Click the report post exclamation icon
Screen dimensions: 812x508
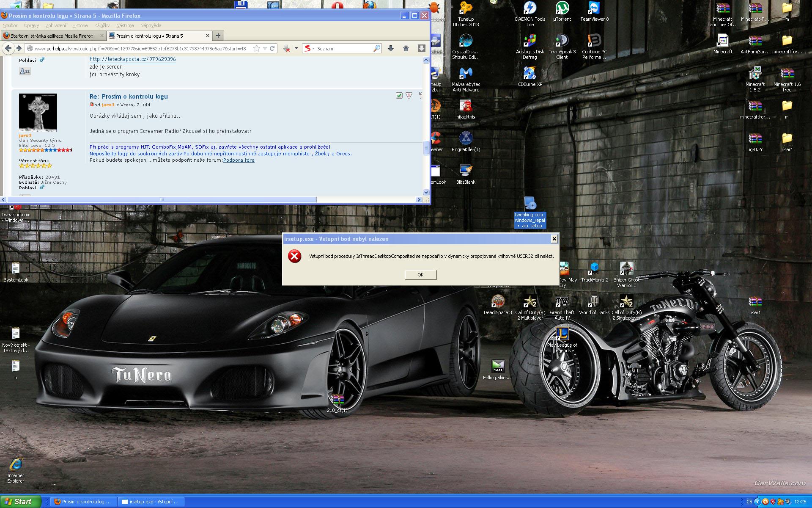[409, 96]
